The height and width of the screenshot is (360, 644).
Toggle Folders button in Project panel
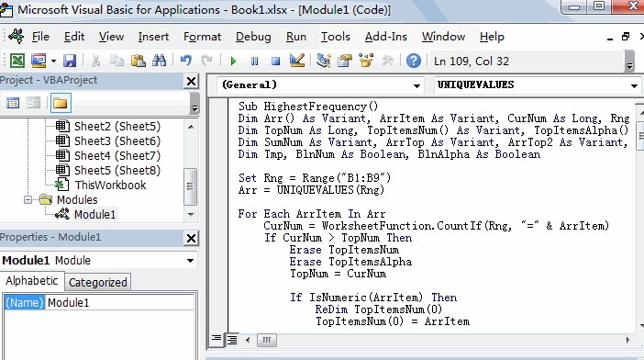point(61,103)
